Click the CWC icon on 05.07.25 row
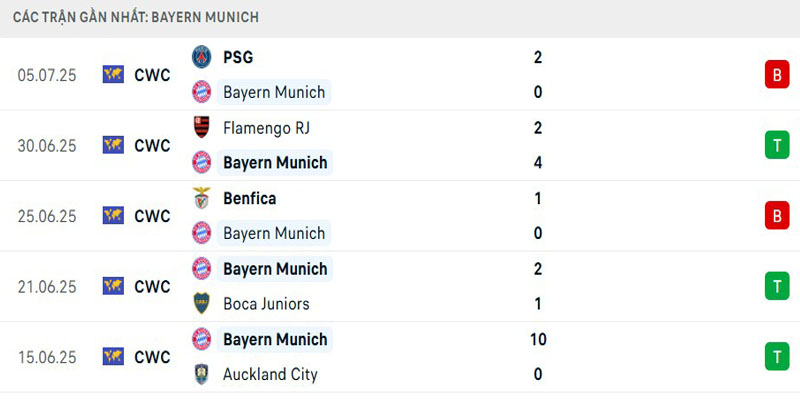Screen dimensions: 800x400 [113, 74]
